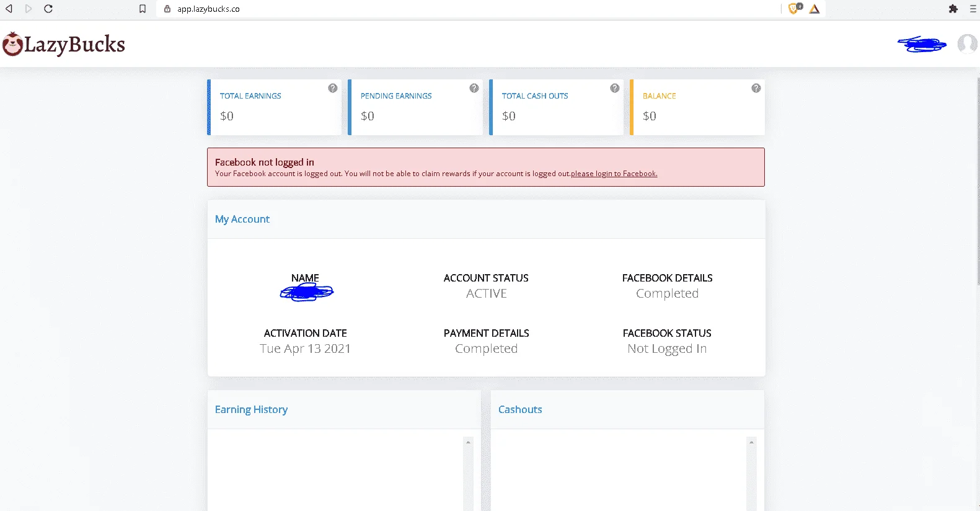Image resolution: width=980 pixels, height=511 pixels.
Task: Click the Total Earnings help icon
Action: pyautogui.click(x=333, y=88)
